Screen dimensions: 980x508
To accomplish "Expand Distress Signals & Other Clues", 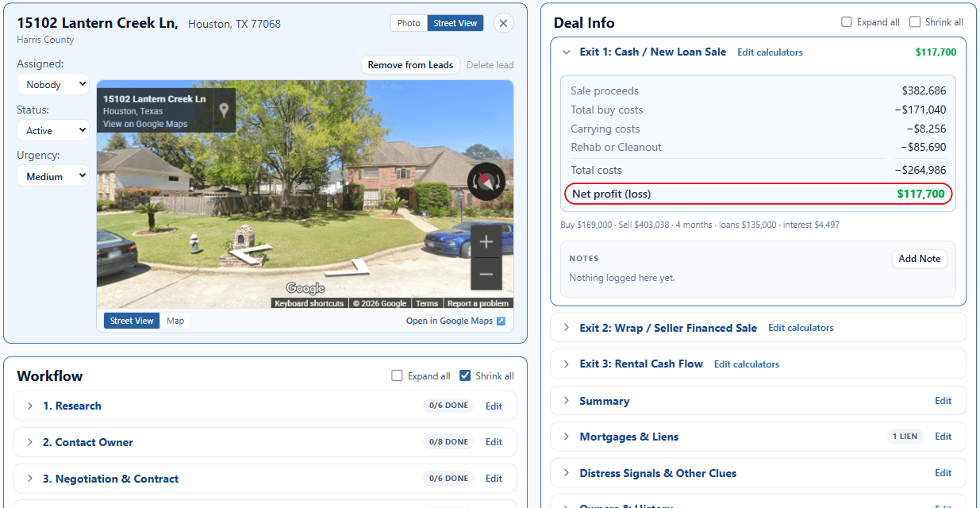I will point(566,473).
